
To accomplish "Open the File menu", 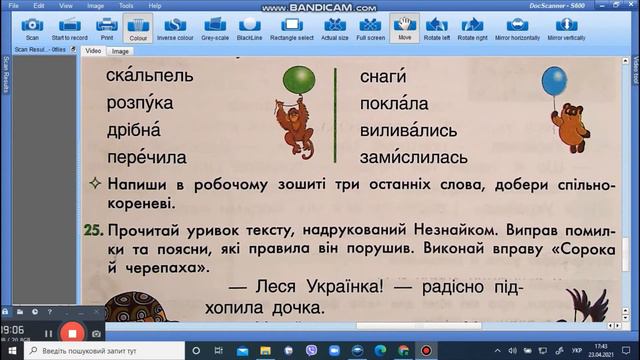I will click(x=13, y=6).
